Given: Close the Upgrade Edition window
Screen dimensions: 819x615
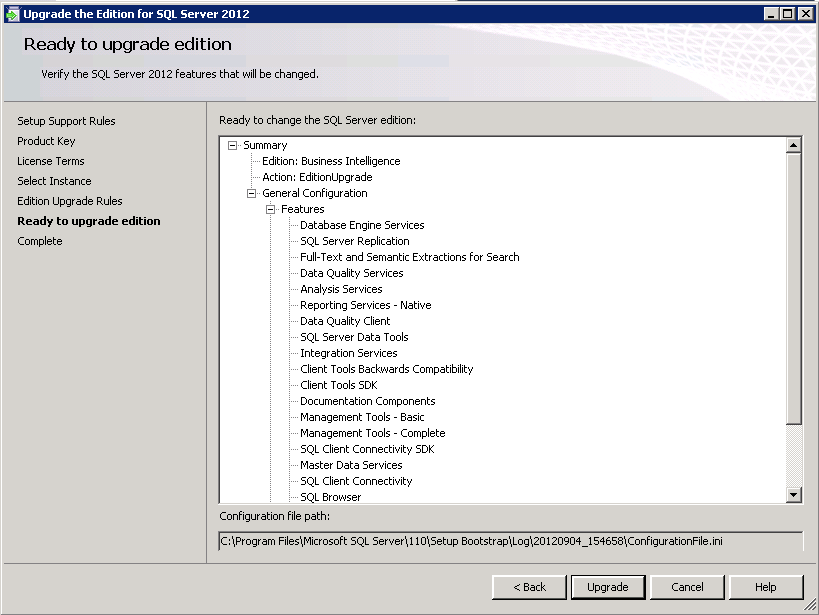Looking at the screenshot, I should click(806, 14).
